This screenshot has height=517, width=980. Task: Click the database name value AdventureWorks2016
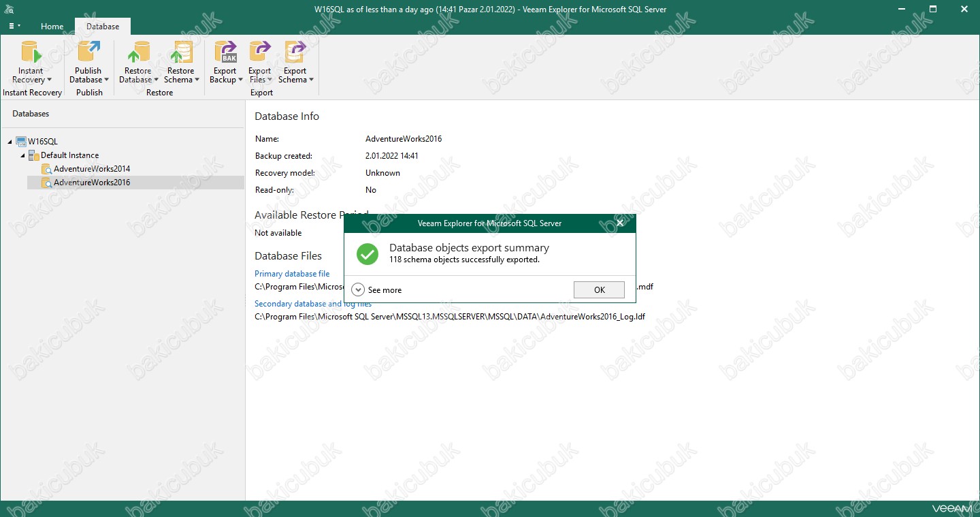pyautogui.click(x=404, y=139)
